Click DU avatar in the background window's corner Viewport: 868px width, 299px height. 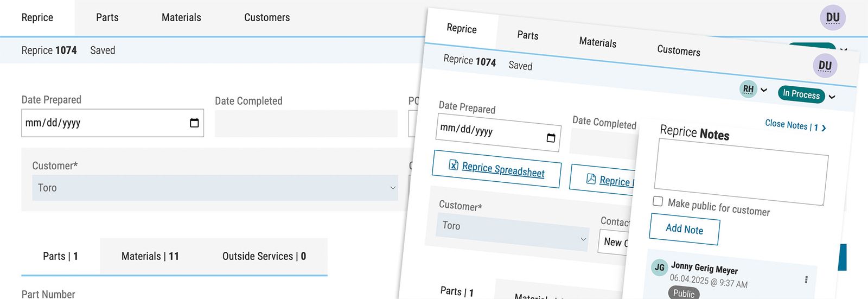(832, 18)
